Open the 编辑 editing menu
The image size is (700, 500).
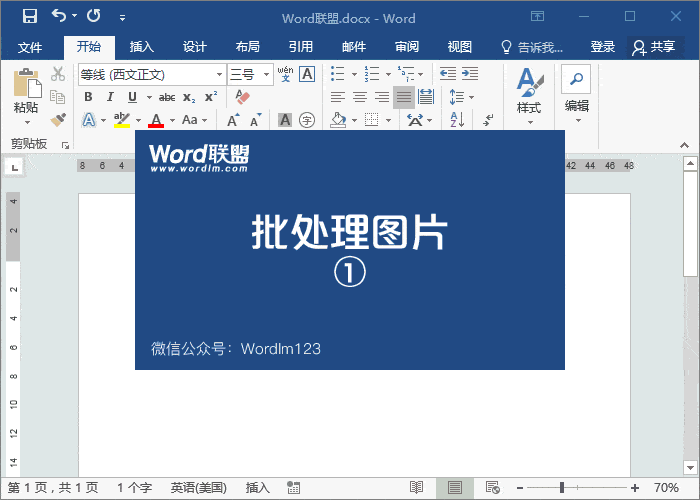coord(576,95)
